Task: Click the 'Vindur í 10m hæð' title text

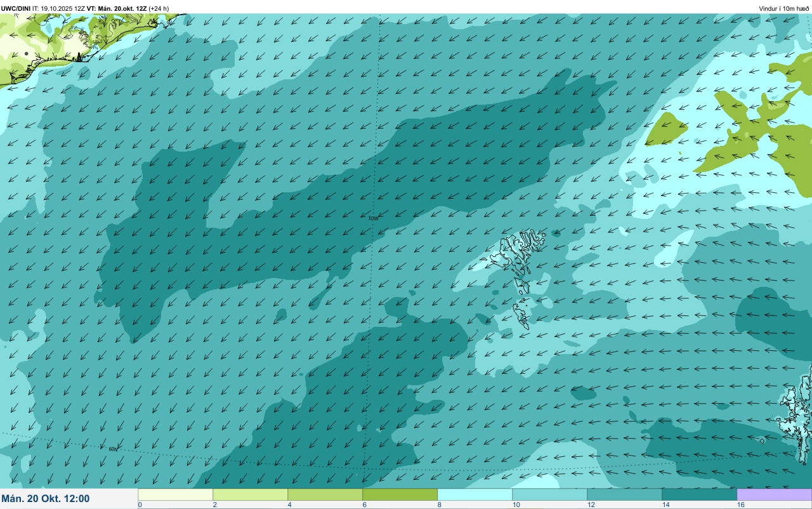Action: coord(783,8)
